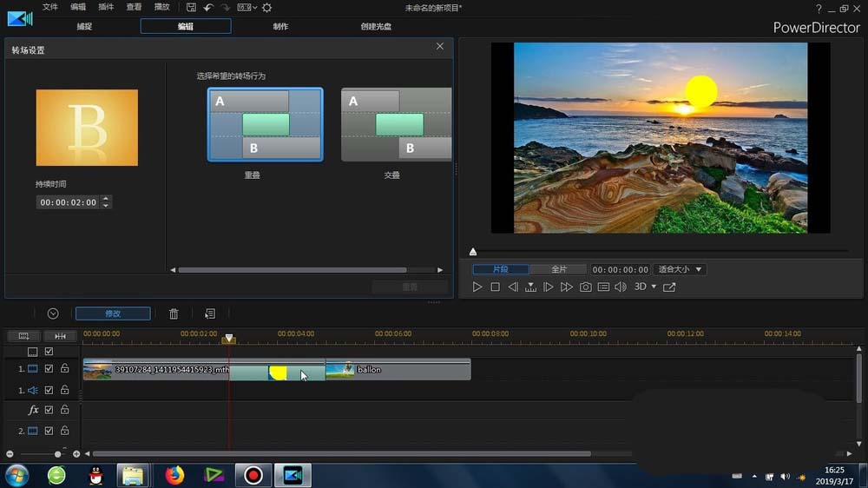Open the 文件 menu
The height and width of the screenshot is (488, 868).
pyautogui.click(x=50, y=7)
